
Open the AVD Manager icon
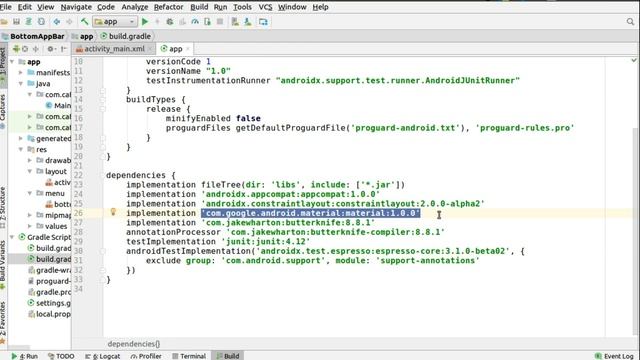[235, 22]
